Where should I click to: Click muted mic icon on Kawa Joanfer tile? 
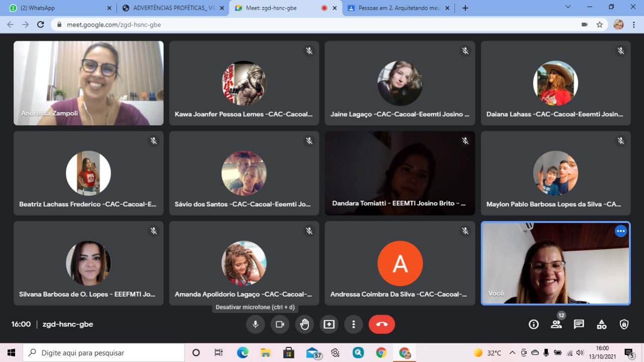[309, 51]
